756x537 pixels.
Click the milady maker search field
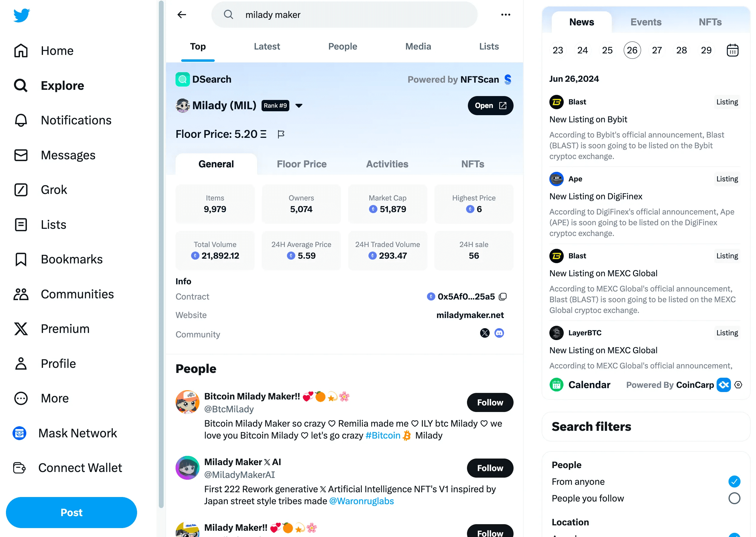[x=345, y=15]
